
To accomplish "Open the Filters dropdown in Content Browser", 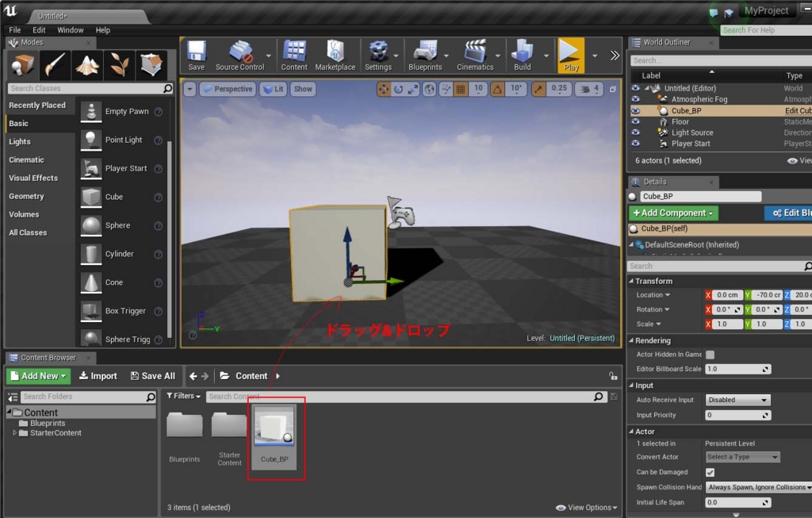I will (x=183, y=396).
